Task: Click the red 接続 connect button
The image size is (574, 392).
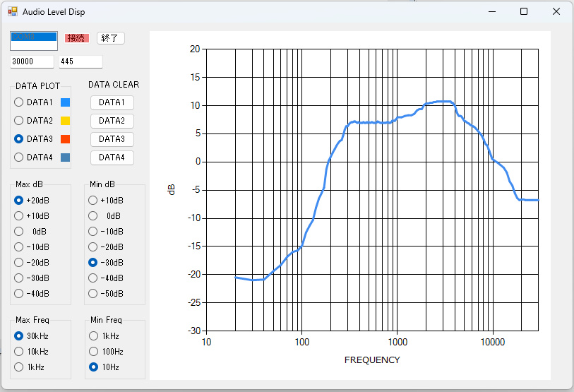Action: pos(76,38)
